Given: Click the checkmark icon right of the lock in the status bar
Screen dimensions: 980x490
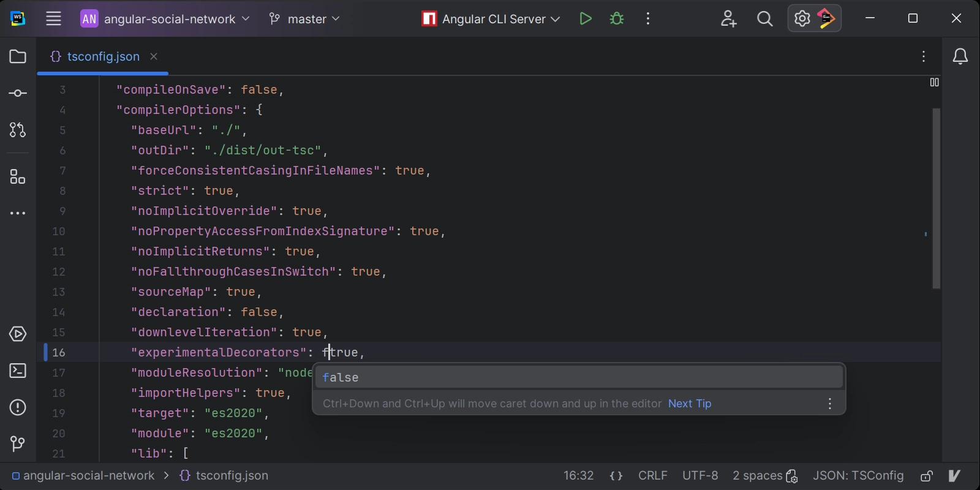Looking at the screenshot, I should tap(954, 475).
